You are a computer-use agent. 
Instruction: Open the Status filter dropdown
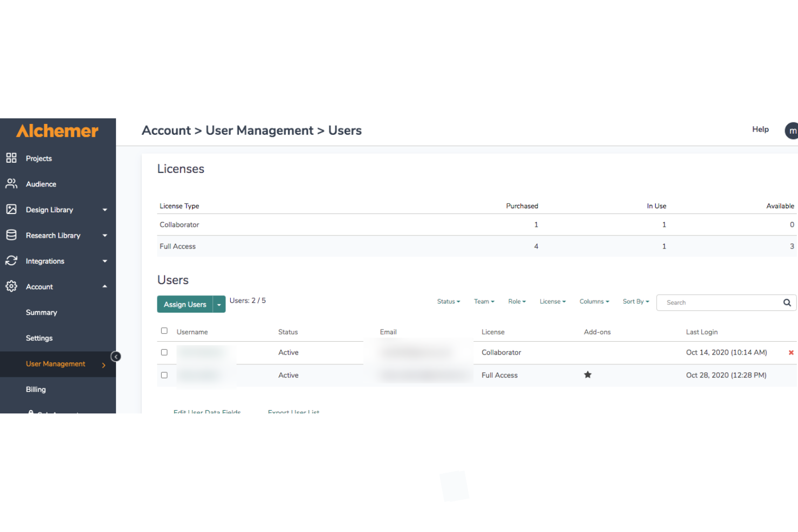coord(449,302)
